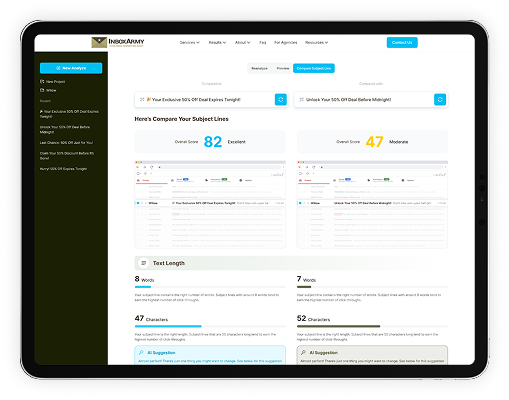The height and width of the screenshot is (400, 509).
Task: Click the blue 47 Characters progress bar
Action: click(168, 326)
